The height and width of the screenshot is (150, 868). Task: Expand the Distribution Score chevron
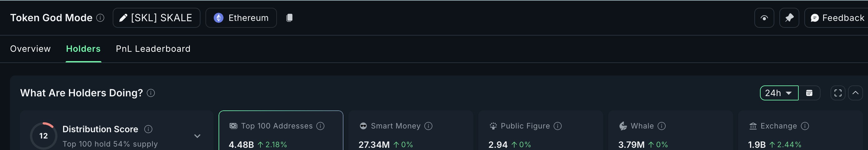pyautogui.click(x=197, y=136)
